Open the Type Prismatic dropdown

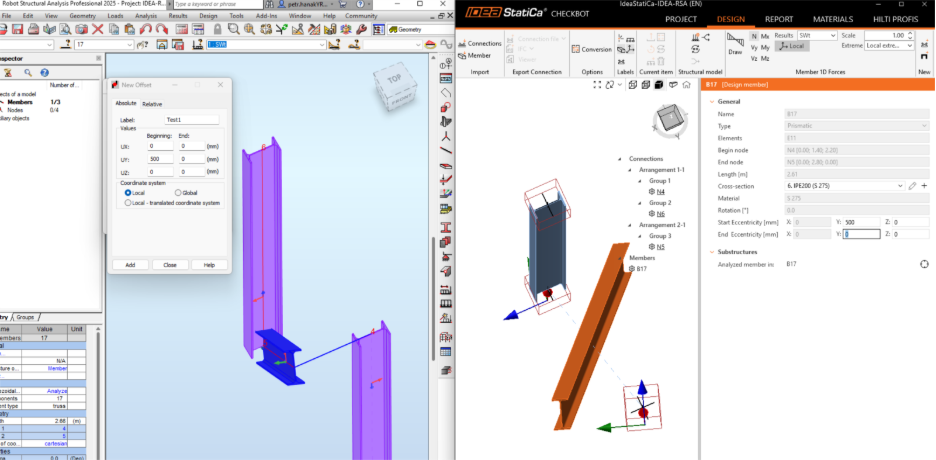857,126
